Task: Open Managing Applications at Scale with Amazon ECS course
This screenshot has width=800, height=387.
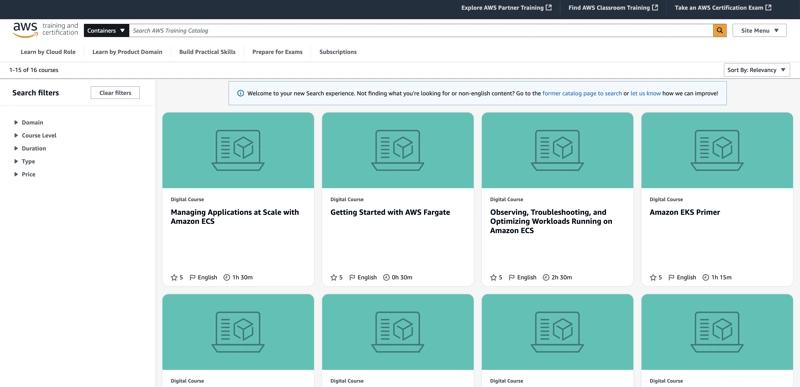Action: 235,217
